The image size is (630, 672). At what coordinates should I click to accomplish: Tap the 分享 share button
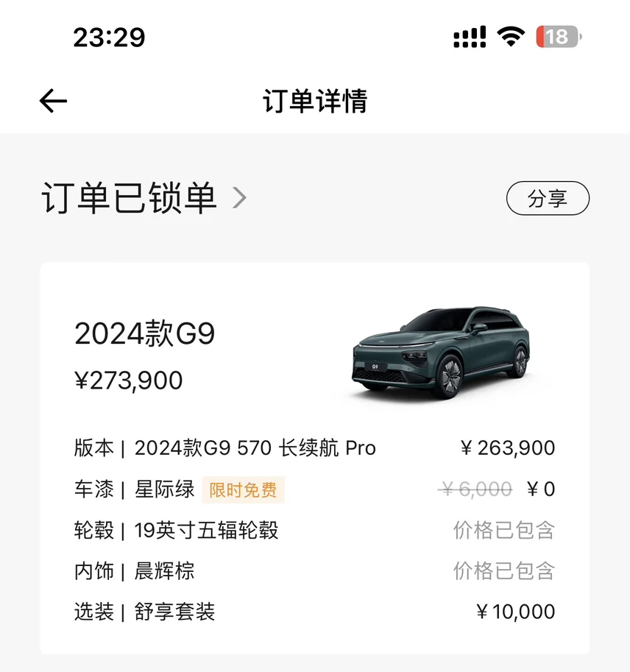(x=548, y=199)
